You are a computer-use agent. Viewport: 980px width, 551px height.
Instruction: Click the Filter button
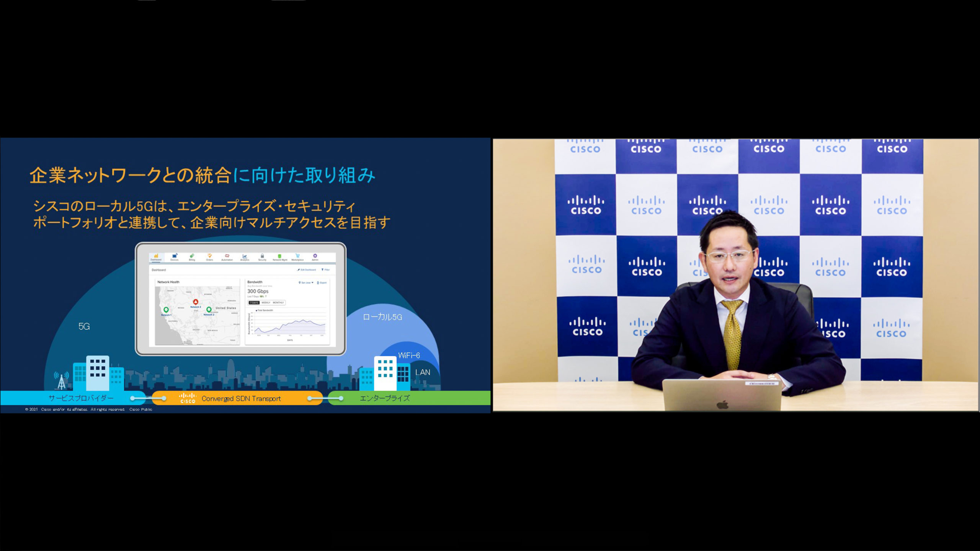click(325, 270)
